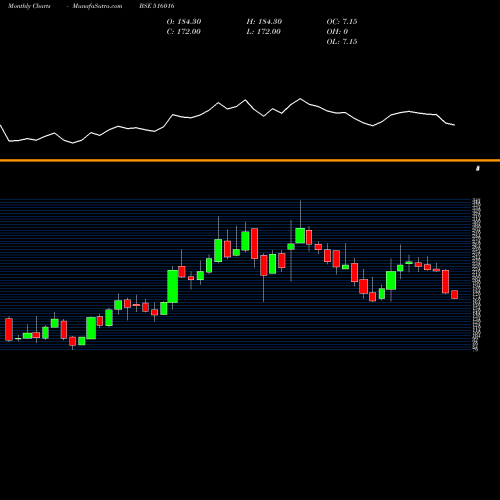Click the 'OH: 0' reading
Image resolution: width=500 pixels, height=500 pixels.
pyautogui.click(x=337, y=32)
